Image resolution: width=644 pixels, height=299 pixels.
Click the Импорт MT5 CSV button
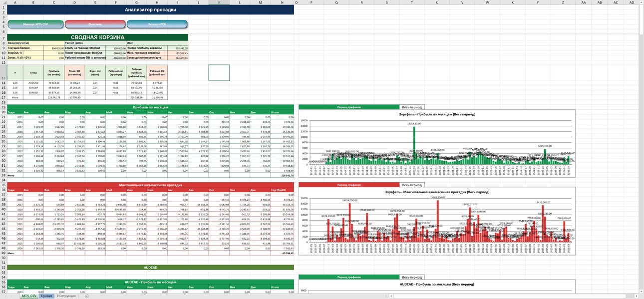[x=36, y=24]
